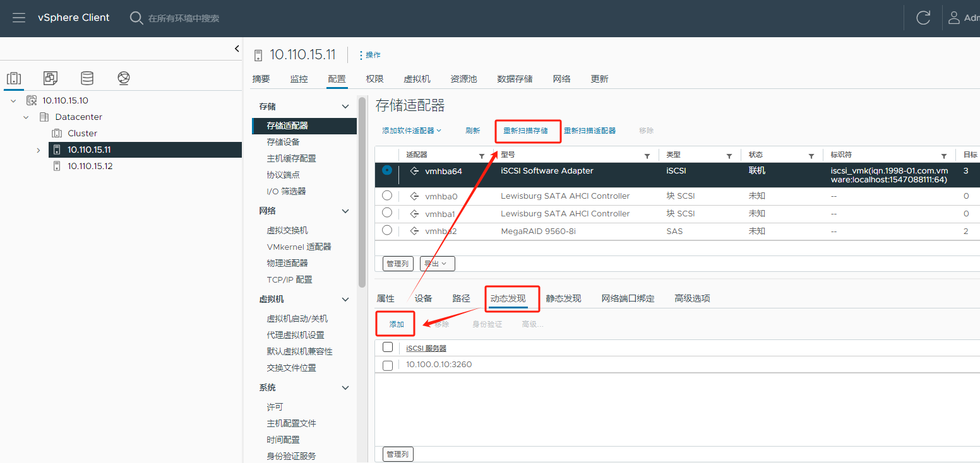Select the vmhba2 radio button
The height and width of the screenshot is (463, 980).
pos(387,230)
